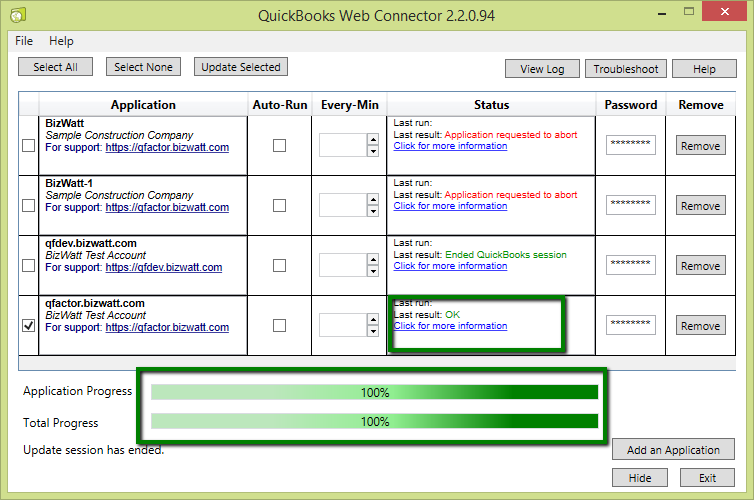Screen dimensions: 754x500
Task: Click the Every-Min field for BizWatt-1
Action: 343,205
